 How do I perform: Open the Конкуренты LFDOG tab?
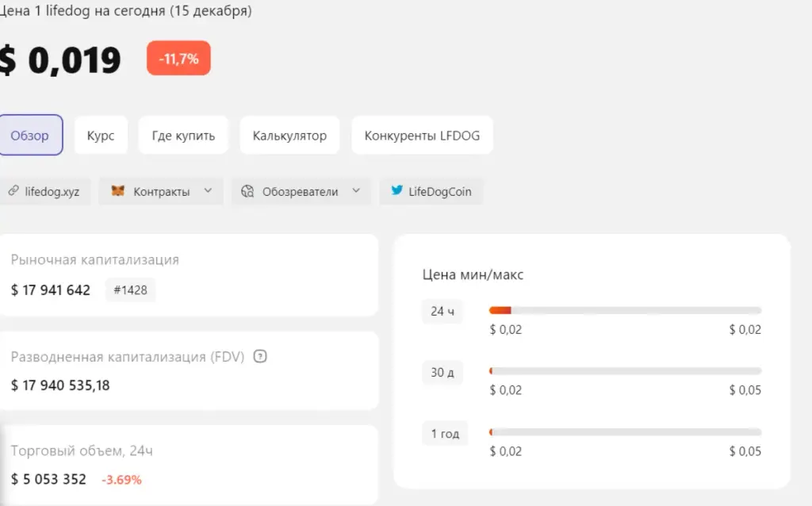click(422, 135)
